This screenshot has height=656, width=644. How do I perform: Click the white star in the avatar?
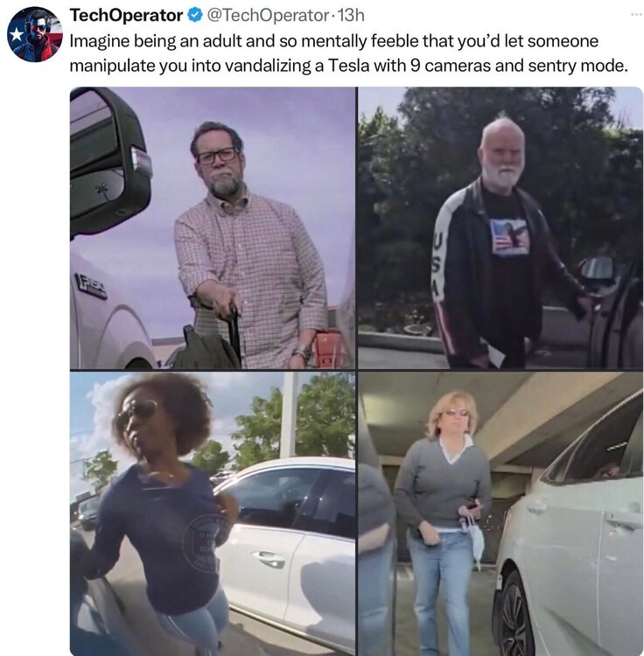click(17, 34)
